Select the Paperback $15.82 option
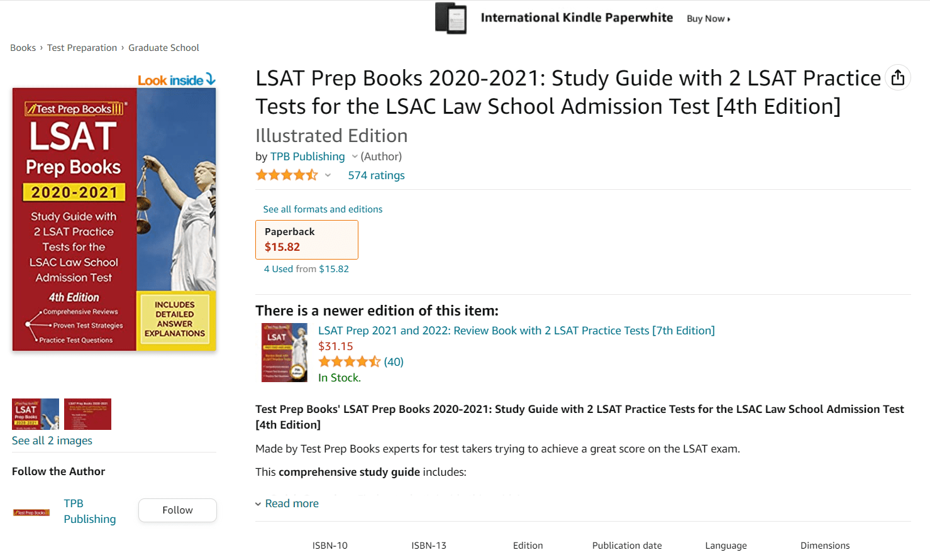 pos(306,239)
